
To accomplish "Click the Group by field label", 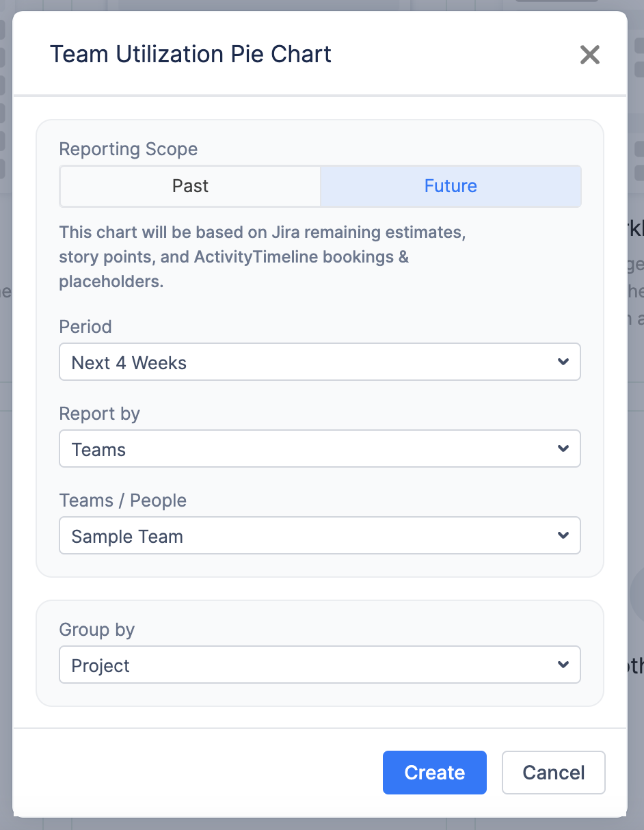I will [x=97, y=629].
